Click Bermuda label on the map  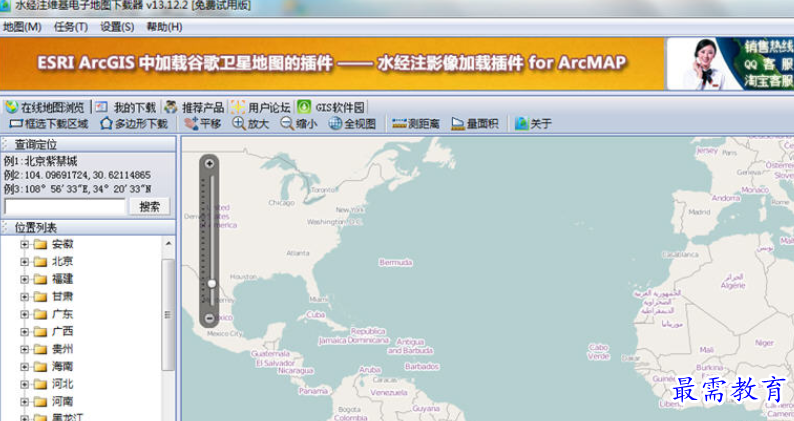(x=395, y=262)
